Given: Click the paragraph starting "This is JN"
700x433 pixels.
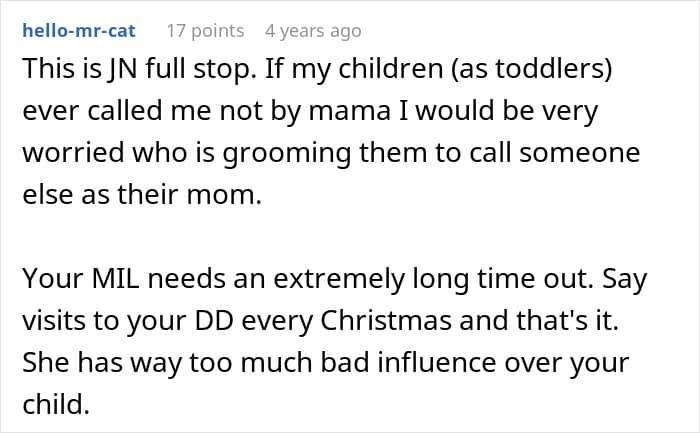Looking at the screenshot, I should pos(332,127).
